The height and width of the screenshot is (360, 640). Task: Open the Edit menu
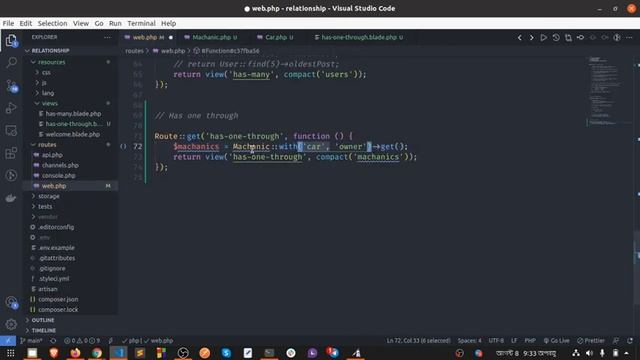26,23
